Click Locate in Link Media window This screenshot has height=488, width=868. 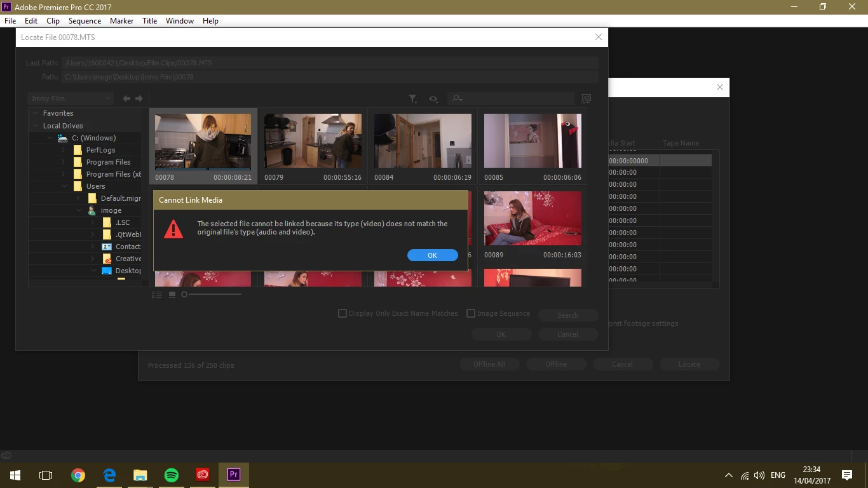point(689,364)
